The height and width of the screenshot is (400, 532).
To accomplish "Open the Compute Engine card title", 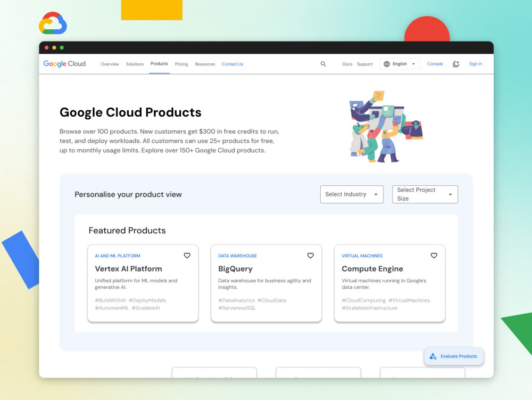I will pyautogui.click(x=372, y=268).
